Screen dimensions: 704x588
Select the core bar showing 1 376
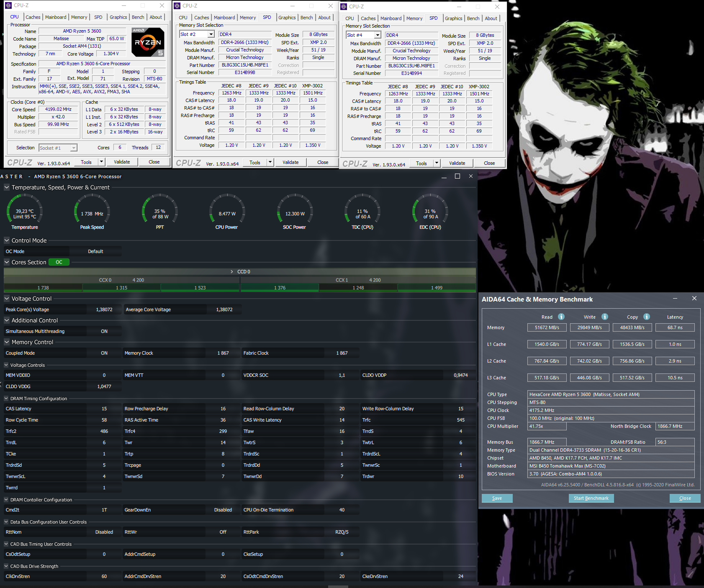pos(280,288)
